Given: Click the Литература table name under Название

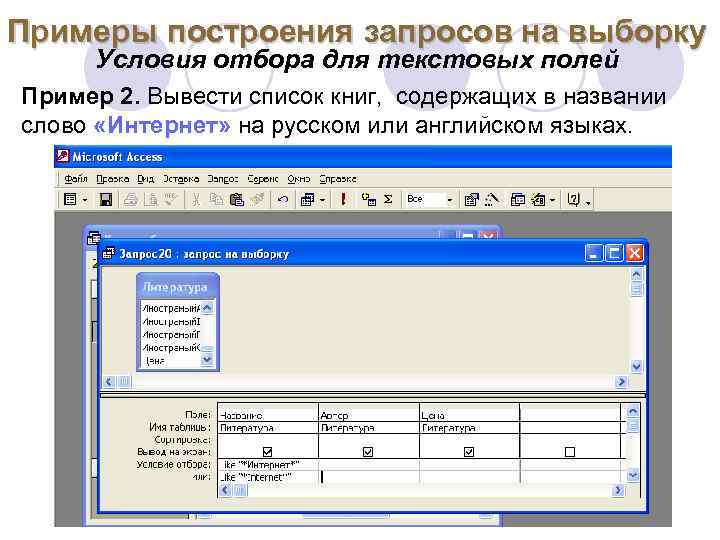Looking at the screenshot, I should (x=268, y=428).
